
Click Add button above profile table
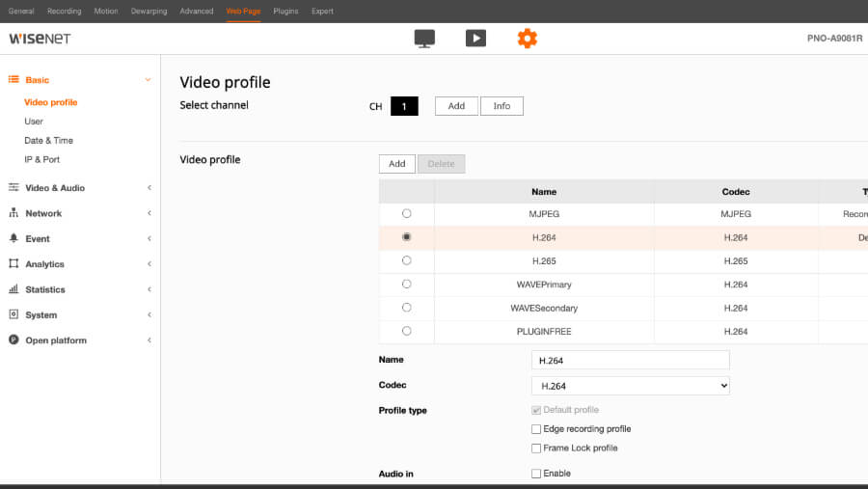pos(396,164)
